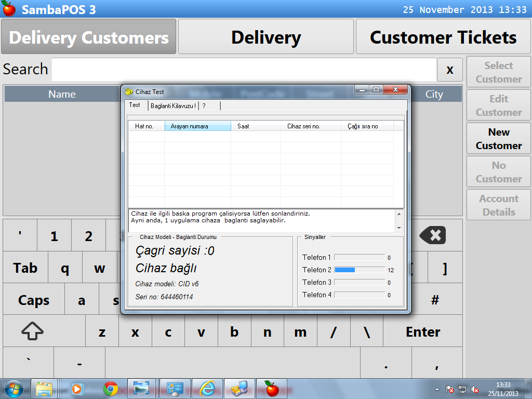The width and height of the screenshot is (532, 399).
Task: Click the New Customer button
Action: [x=498, y=139]
